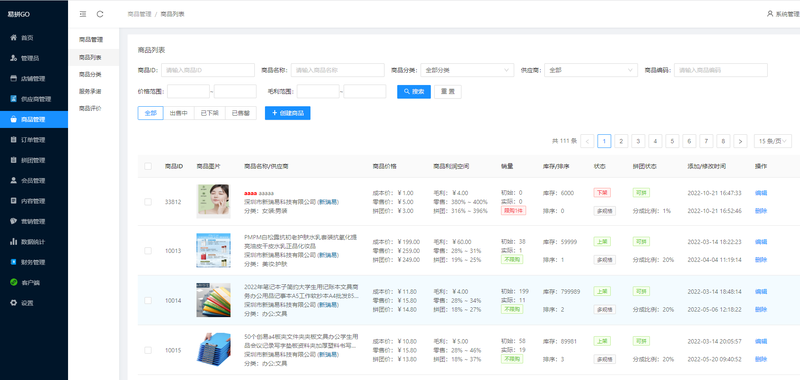Image resolution: width=800 pixels, height=380 pixels.
Task: Go to previous page with left arrow
Action: (587, 141)
